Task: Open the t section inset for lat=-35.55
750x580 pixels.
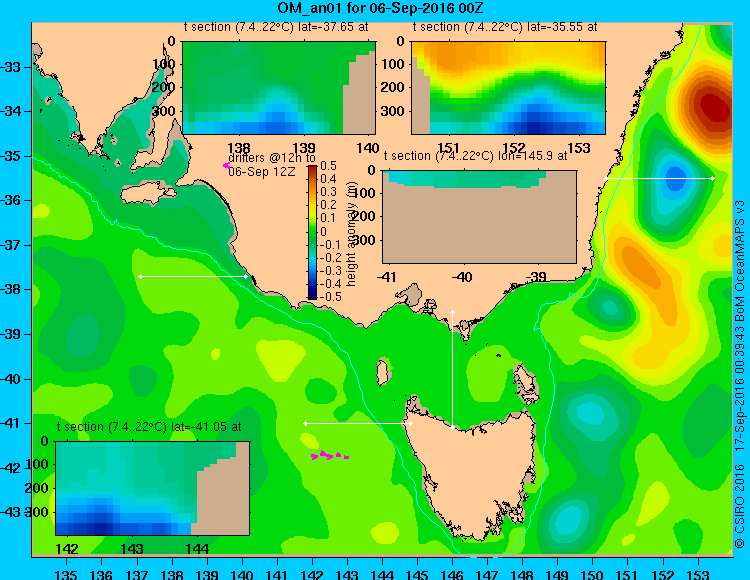Action: pos(508,88)
